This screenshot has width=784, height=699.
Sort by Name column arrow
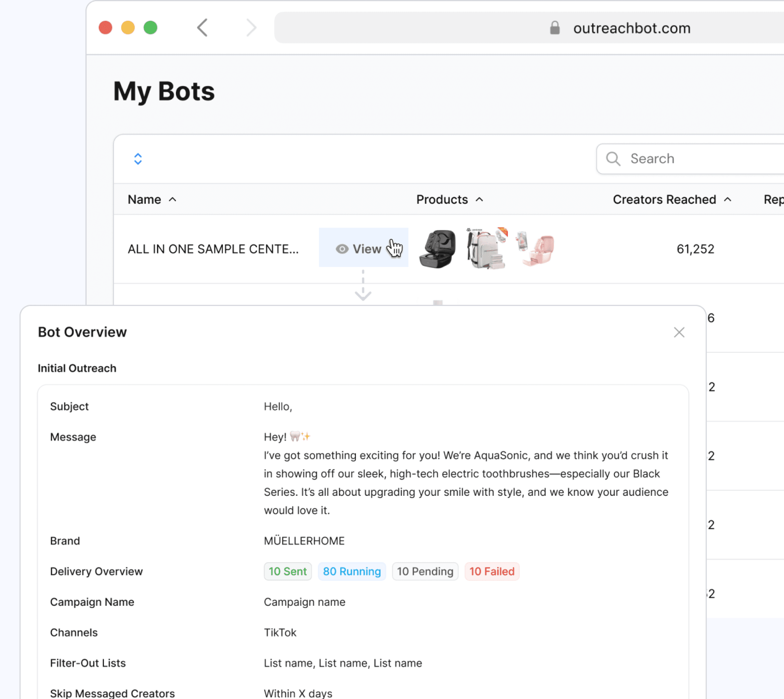pos(173,199)
